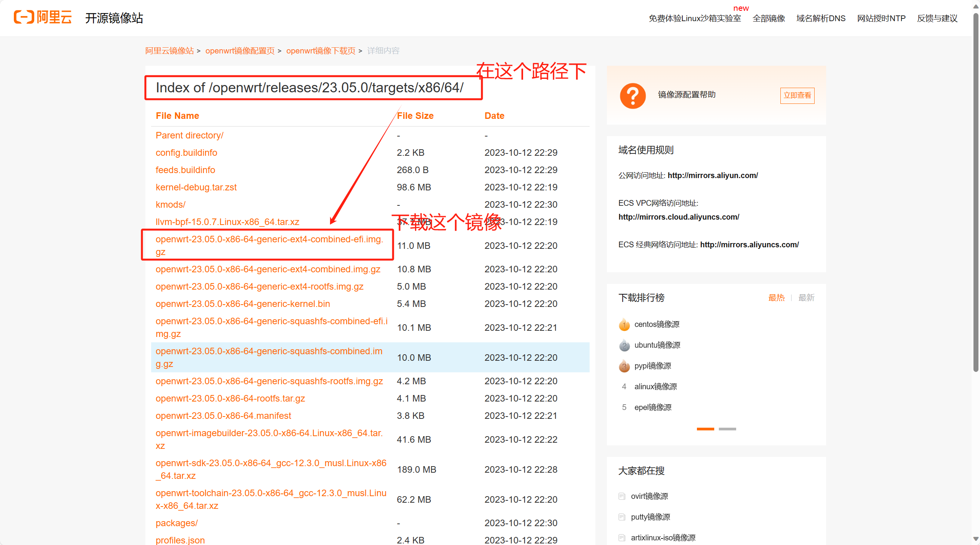Viewport: 980px width, 545px height.
Task: Download openwrt-sdk tar.xz archive
Action: [x=271, y=469]
